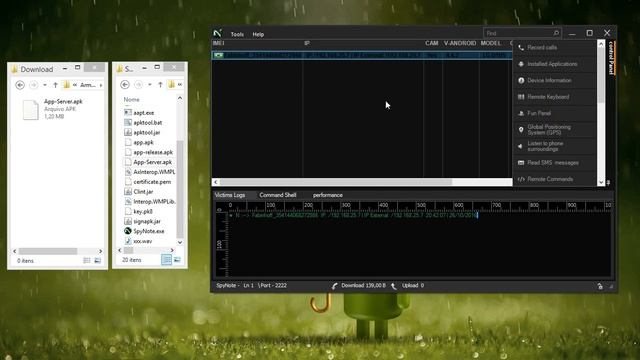The height and width of the screenshot is (360, 640).
Task: Click the location pin icon beside GPS
Action: pos(521,130)
